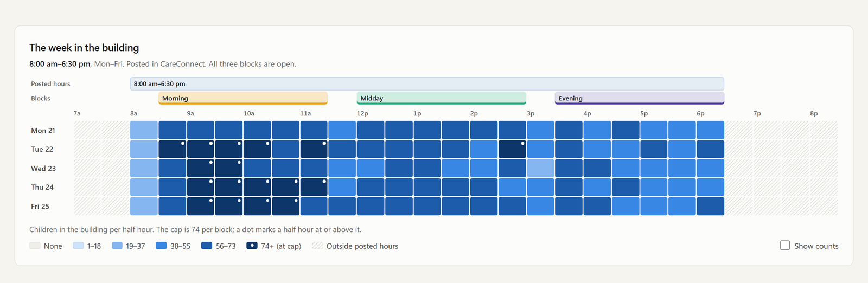
Task: Click the 'The week in the building' heading
Action: point(84,48)
